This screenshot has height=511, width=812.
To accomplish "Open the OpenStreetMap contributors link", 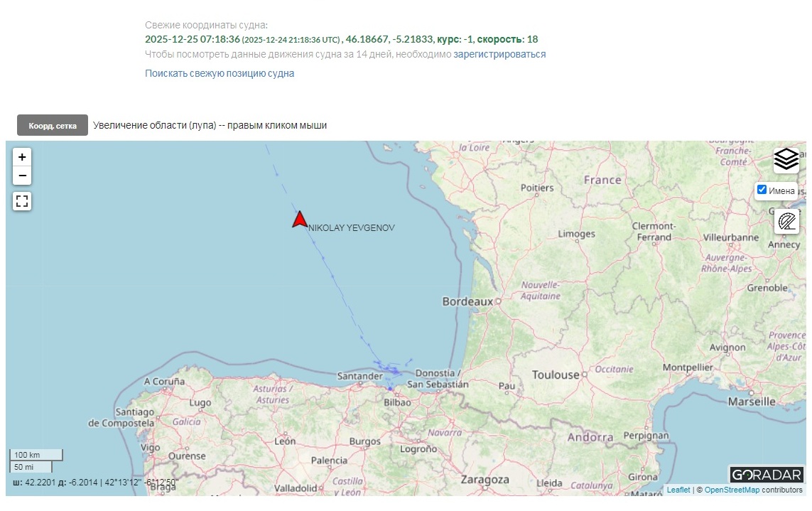I will click(731, 490).
